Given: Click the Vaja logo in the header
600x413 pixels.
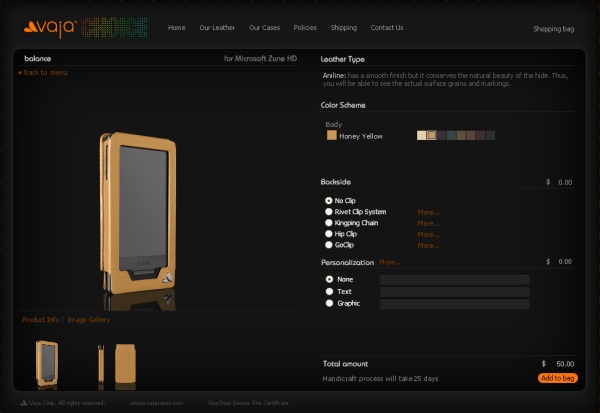Looking at the screenshot, I should [50, 28].
